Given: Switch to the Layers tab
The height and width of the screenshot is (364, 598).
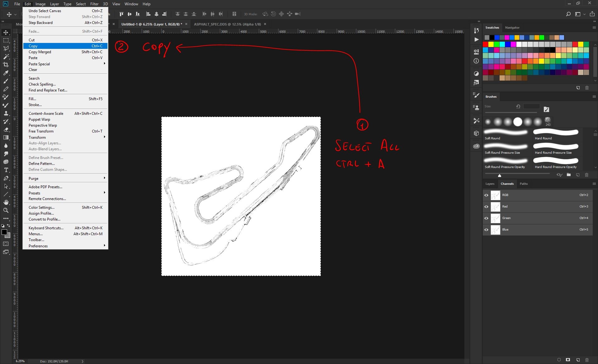Looking at the screenshot, I should point(490,184).
